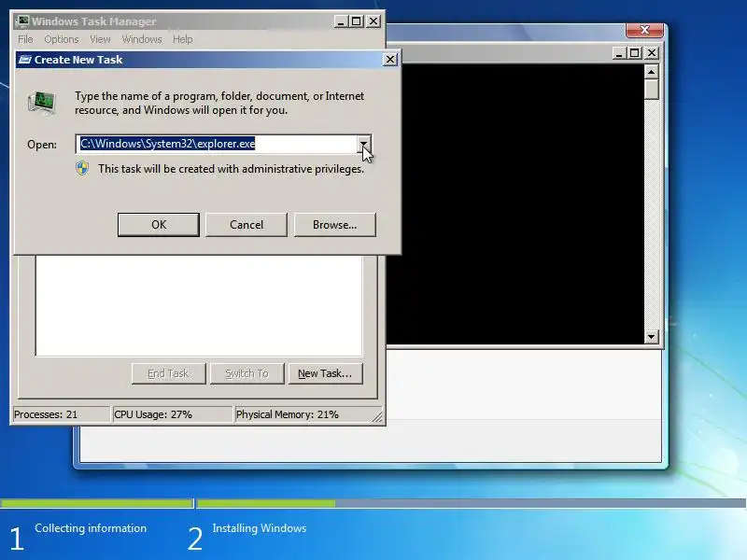Click the Installing Windows step label
This screenshot has width=747, height=560.
tap(260, 528)
